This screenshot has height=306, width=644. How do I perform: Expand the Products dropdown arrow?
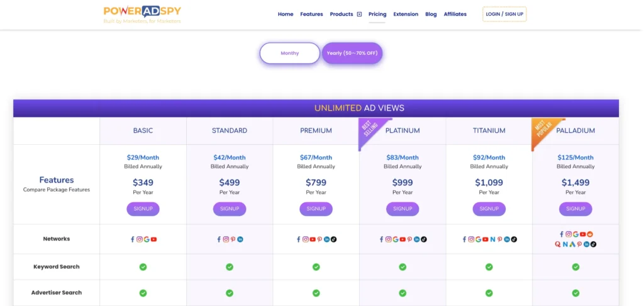pos(359,14)
